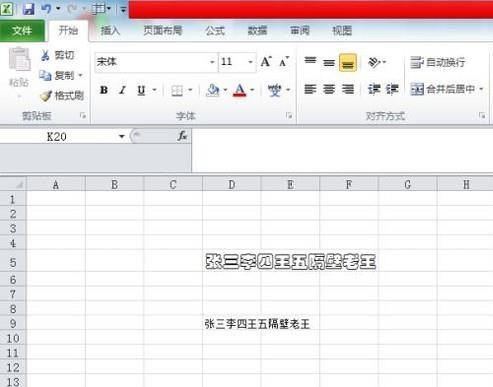Screen dimensions: 493x387
Task: Open the font name 宋体 dropdown
Action: [212, 62]
